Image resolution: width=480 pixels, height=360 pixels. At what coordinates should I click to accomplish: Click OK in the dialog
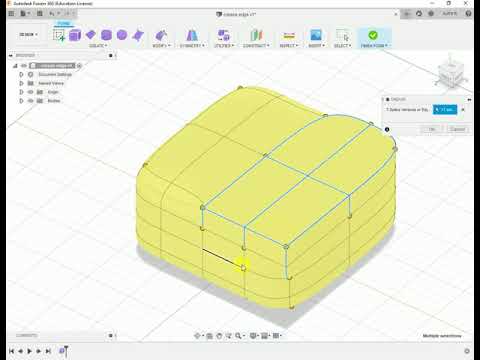432,129
